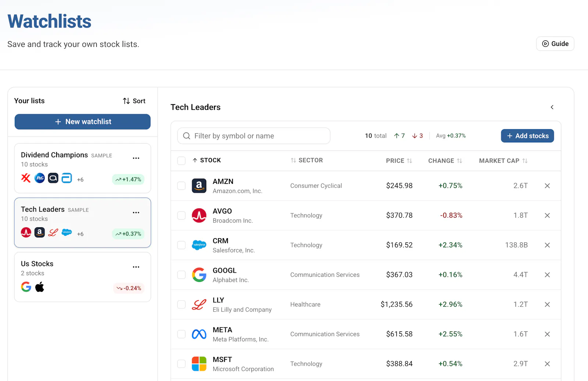The image size is (588, 381).
Task: Check the AVGO row checkbox
Action: 182,215
